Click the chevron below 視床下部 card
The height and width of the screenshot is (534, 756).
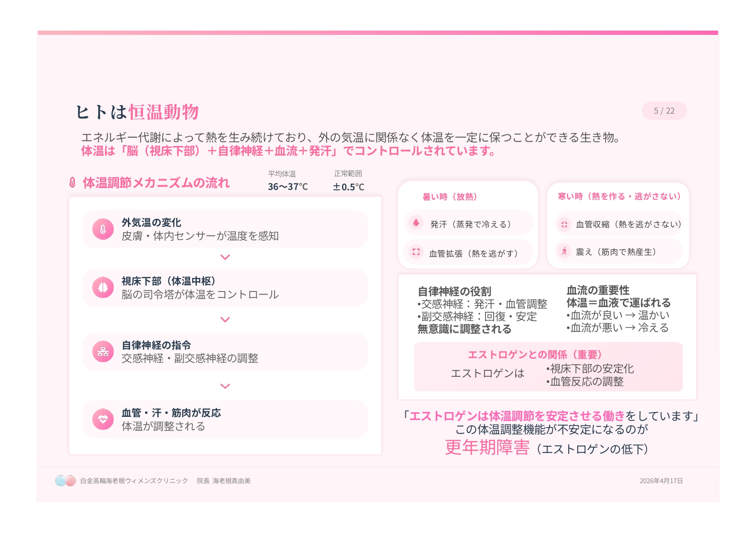pyautogui.click(x=225, y=320)
